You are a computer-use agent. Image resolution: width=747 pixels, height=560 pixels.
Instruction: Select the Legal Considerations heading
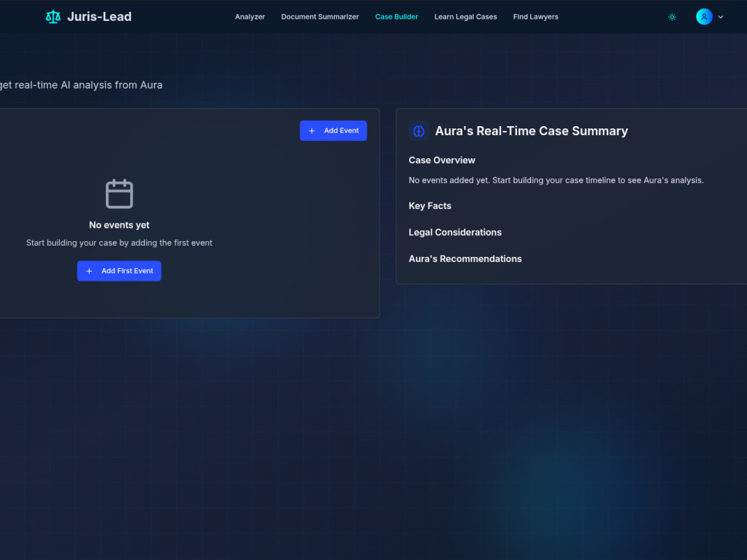(x=455, y=232)
